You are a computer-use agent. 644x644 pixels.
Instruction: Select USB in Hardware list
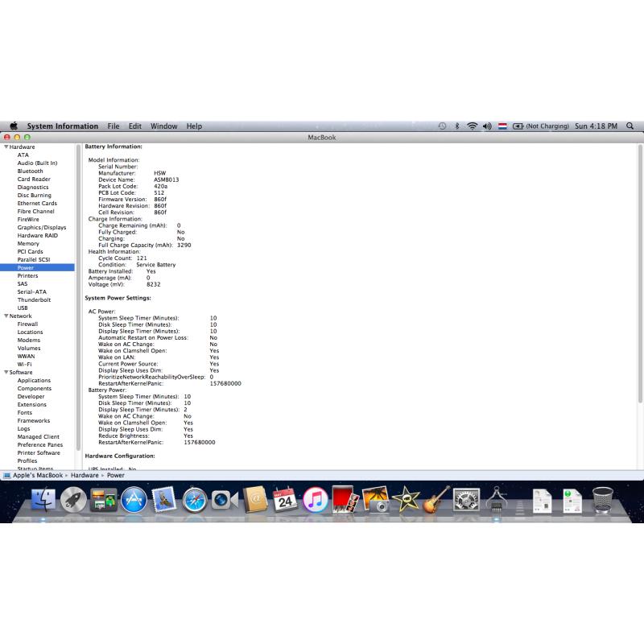point(23,308)
